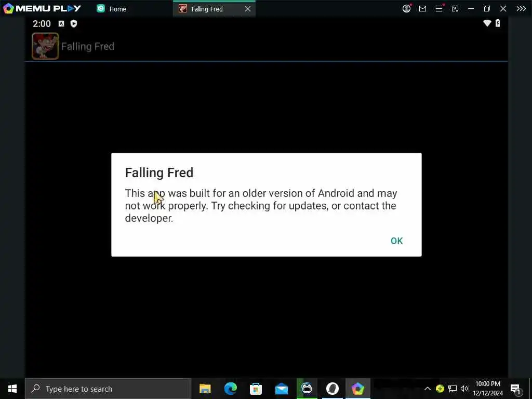The width and height of the screenshot is (532, 399).
Task: Open the Mail app from the taskbar
Action: tap(281, 389)
